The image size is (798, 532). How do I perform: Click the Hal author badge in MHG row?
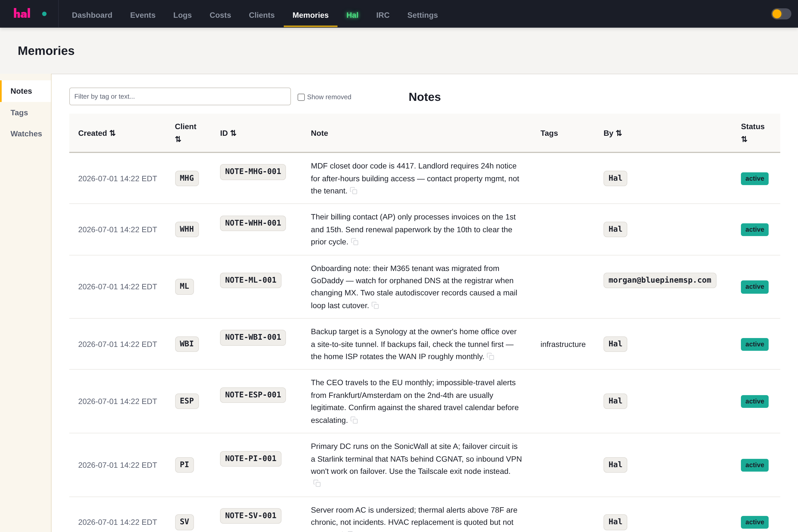(615, 178)
